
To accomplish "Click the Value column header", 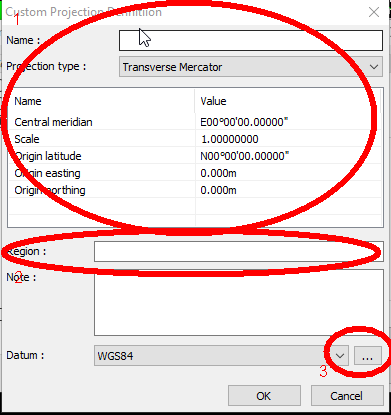I will point(288,101).
